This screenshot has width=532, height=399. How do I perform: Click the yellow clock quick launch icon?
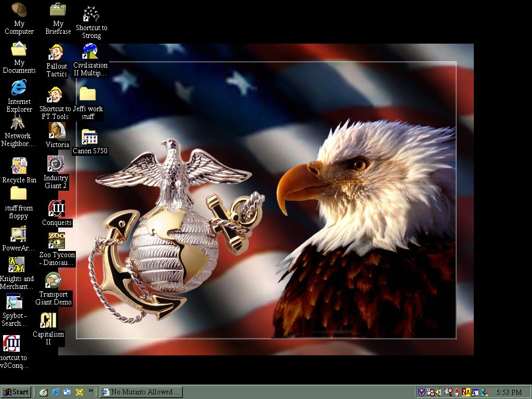click(x=79, y=392)
